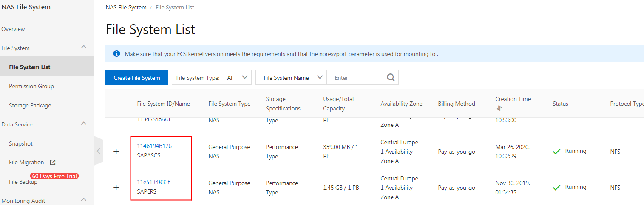This screenshot has width=644, height=205.
Task: Go to Storage Package page
Action: pos(30,105)
